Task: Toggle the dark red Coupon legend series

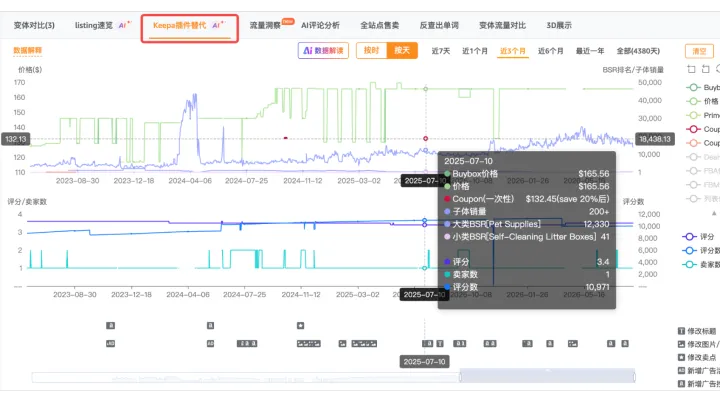Action: (703, 129)
